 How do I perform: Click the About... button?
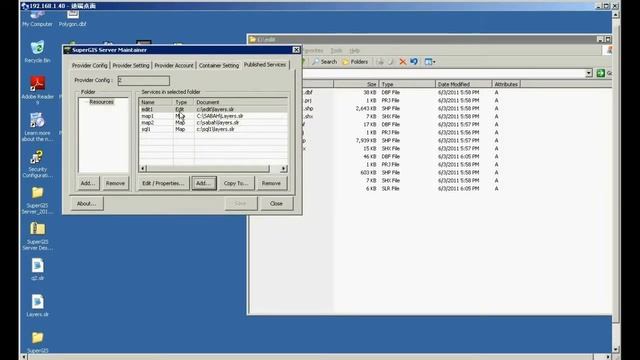(87, 203)
